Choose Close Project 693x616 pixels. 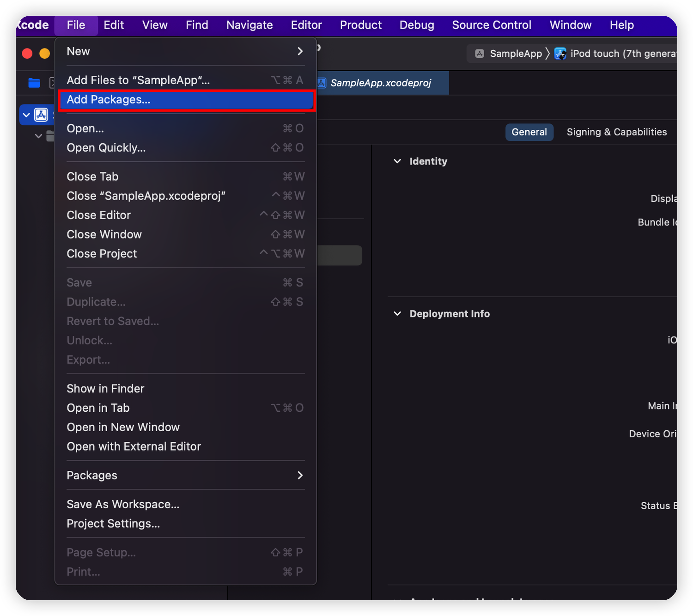[186, 254]
